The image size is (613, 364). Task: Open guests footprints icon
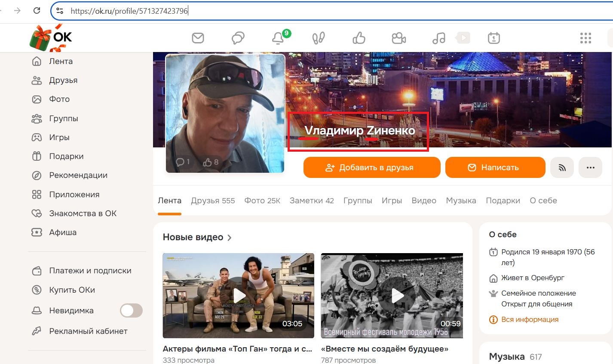click(319, 38)
